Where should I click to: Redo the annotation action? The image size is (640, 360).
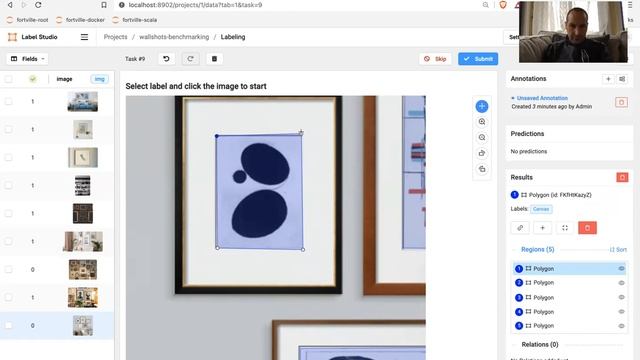190,59
